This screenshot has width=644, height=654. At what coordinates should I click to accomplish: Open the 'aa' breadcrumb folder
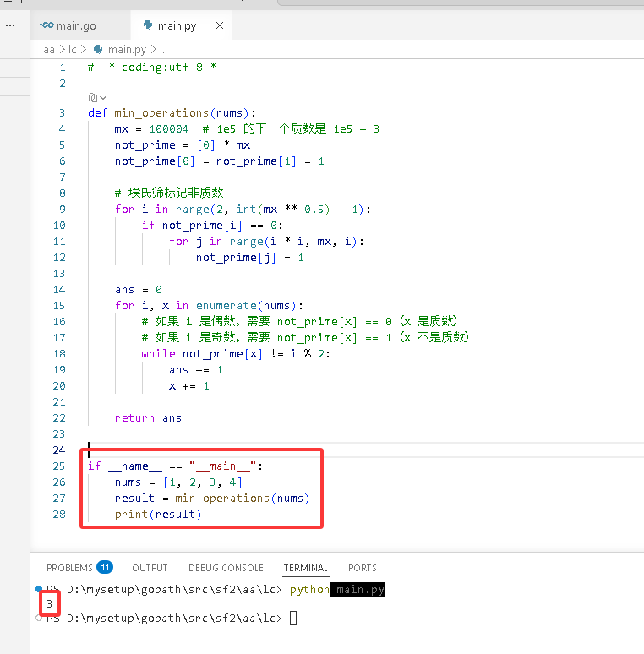pyautogui.click(x=49, y=50)
